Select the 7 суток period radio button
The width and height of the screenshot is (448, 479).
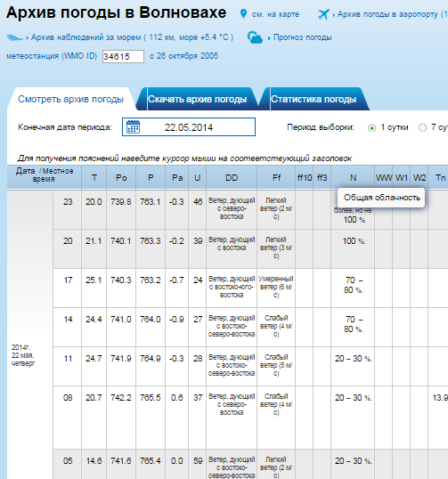[422, 127]
